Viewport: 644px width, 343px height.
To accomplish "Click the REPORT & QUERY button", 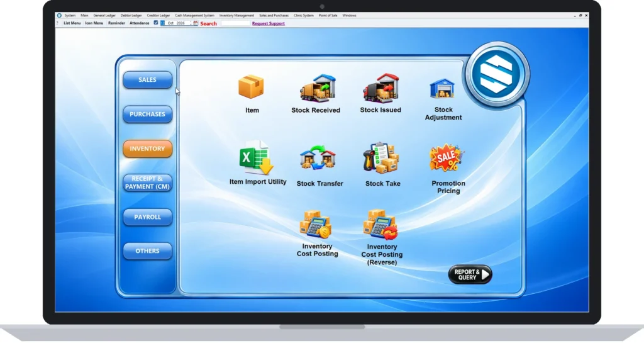I will [470, 274].
